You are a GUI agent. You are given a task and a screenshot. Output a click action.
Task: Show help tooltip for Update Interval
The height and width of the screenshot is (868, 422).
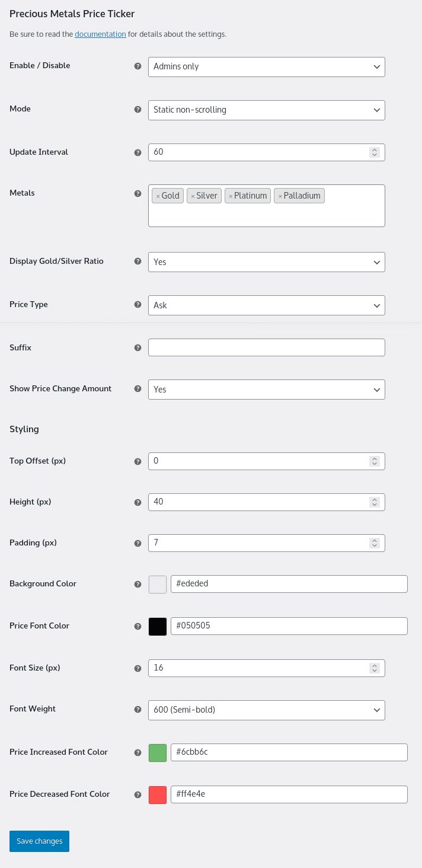coord(138,152)
